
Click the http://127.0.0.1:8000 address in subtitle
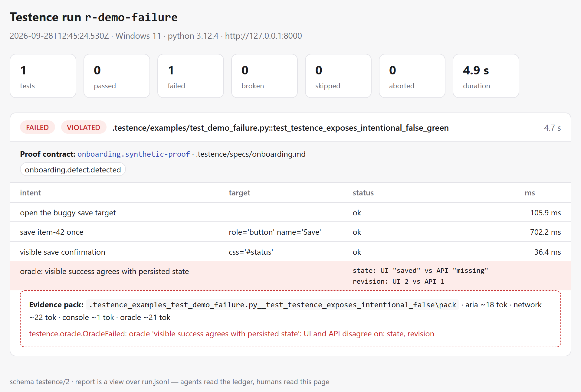263,36
